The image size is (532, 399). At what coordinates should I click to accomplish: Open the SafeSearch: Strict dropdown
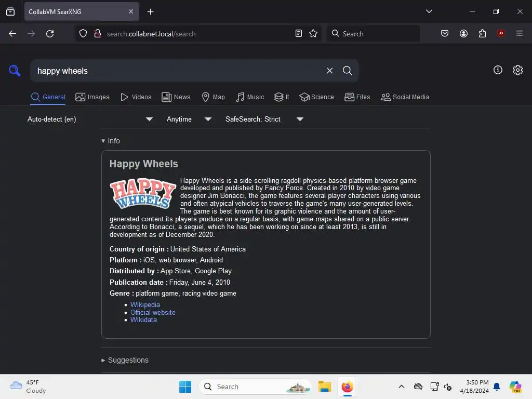pos(264,119)
